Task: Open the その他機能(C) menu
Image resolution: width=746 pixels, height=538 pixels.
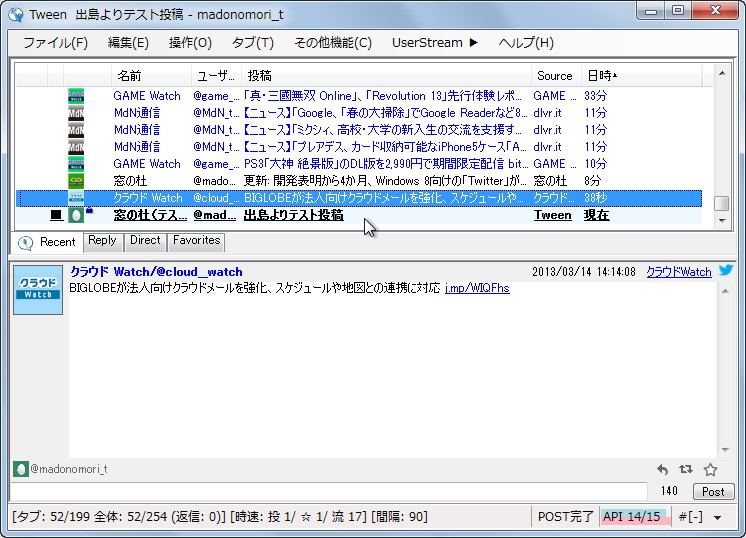Action: pos(333,43)
